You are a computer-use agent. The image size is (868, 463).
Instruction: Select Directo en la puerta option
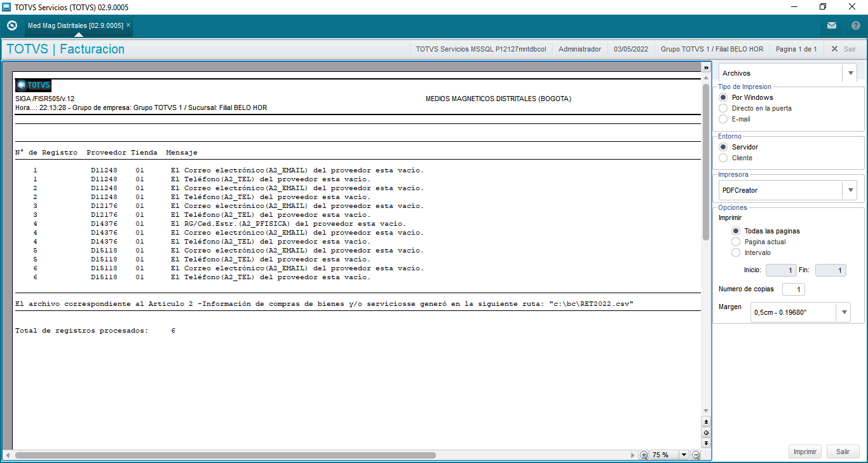[x=723, y=108]
